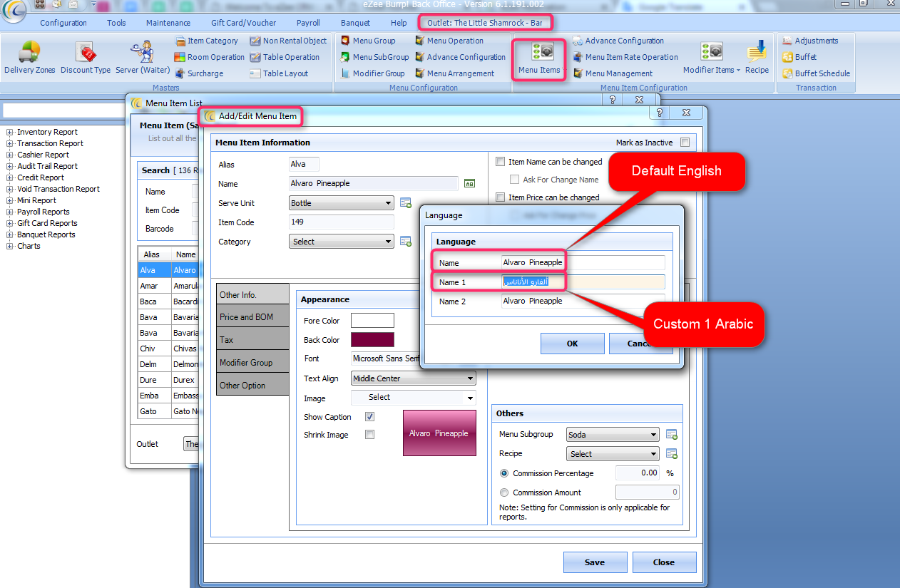
Task: Open Menu Management
Action: pyautogui.click(x=613, y=73)
